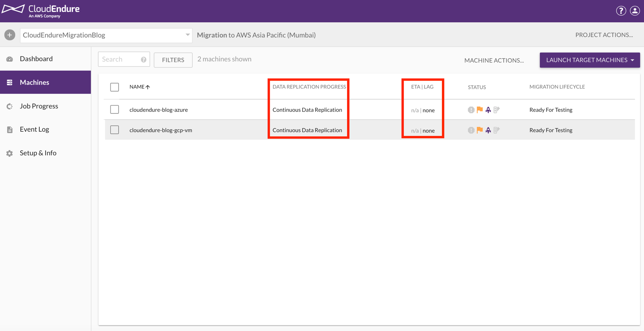Open the Setup & Info page
Image resolution: width=644 pixels, height=331 pixels.
pos(46,153)
